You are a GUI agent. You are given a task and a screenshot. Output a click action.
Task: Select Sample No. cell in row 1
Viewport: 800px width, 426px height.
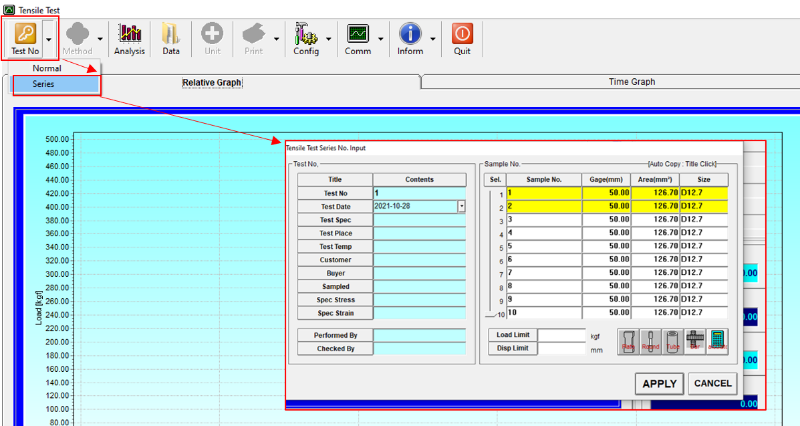544,193
